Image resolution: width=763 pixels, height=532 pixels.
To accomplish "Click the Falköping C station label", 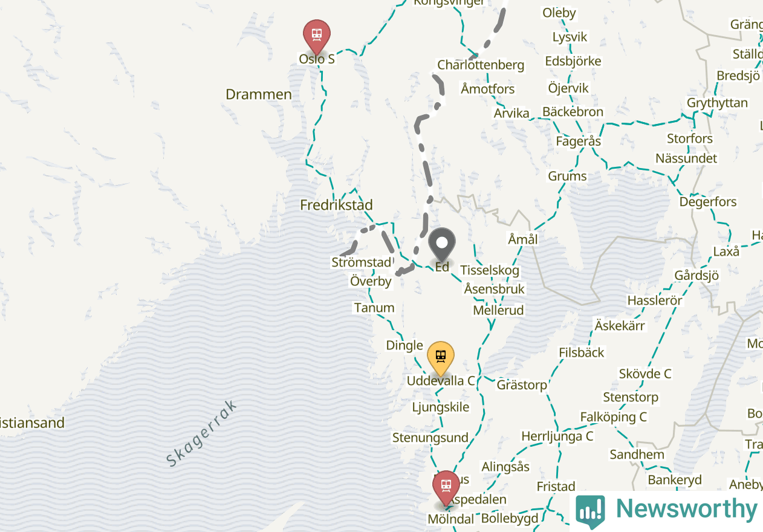I will pyautogui.click(x=613, y=417).
